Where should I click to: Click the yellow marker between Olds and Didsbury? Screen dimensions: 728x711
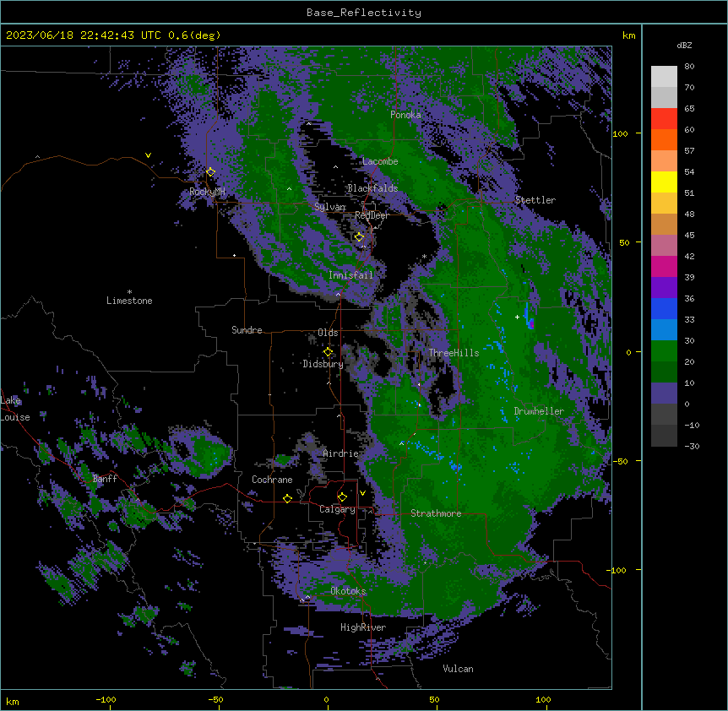(x=328, y=352)
